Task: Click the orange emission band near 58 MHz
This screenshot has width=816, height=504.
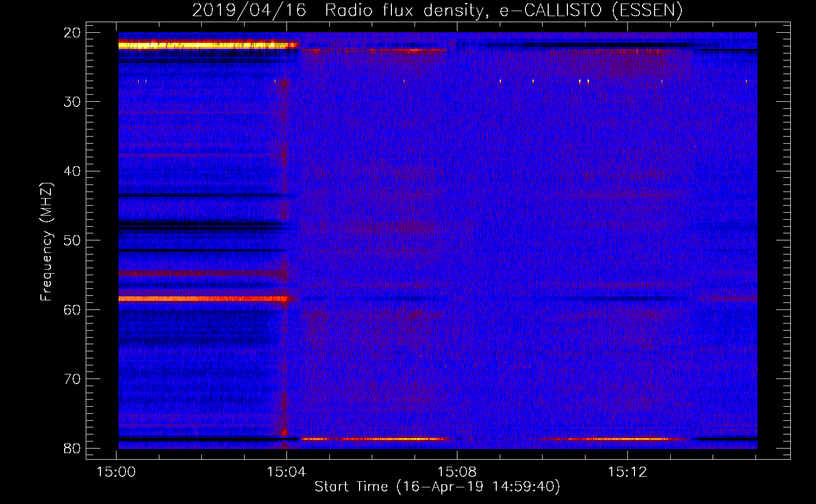Action: 205,299
